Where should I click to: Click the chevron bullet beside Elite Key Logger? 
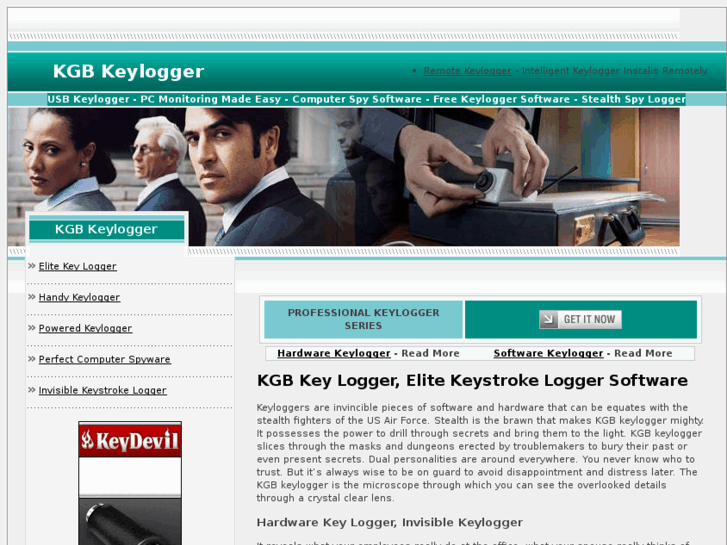32,266
